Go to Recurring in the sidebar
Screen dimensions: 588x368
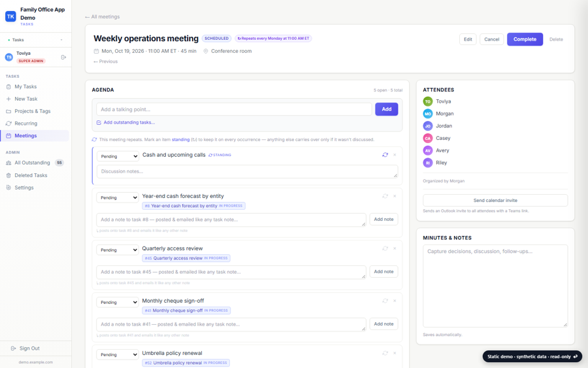25,124
